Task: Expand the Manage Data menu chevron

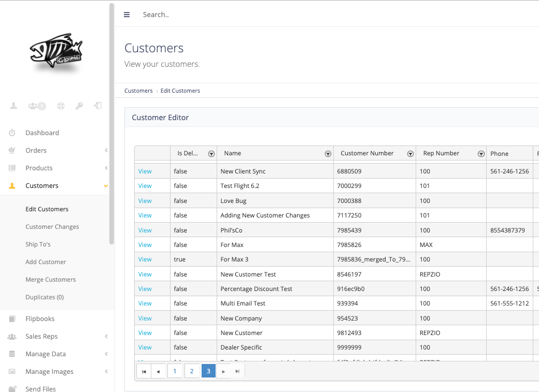Action: click(106, 354)
